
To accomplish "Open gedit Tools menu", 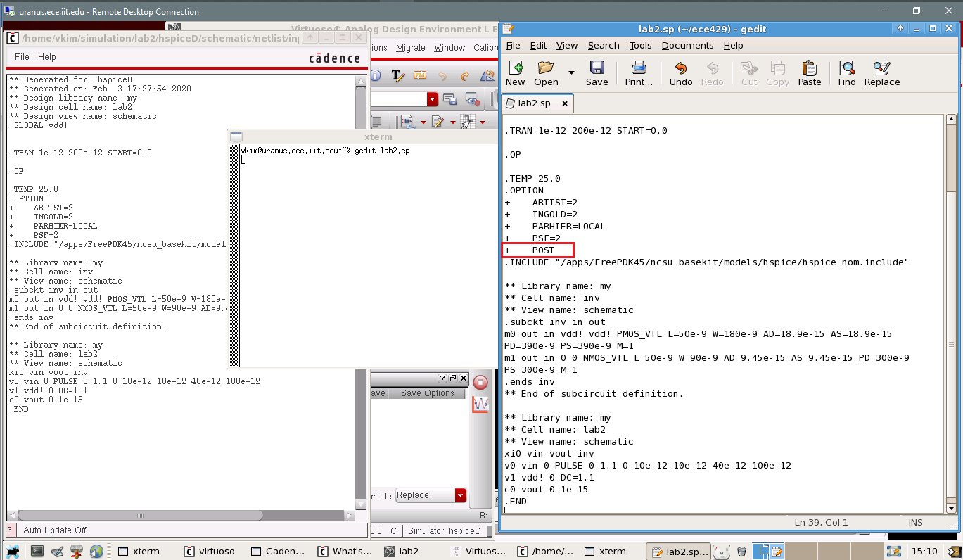I will coord(640,46).
